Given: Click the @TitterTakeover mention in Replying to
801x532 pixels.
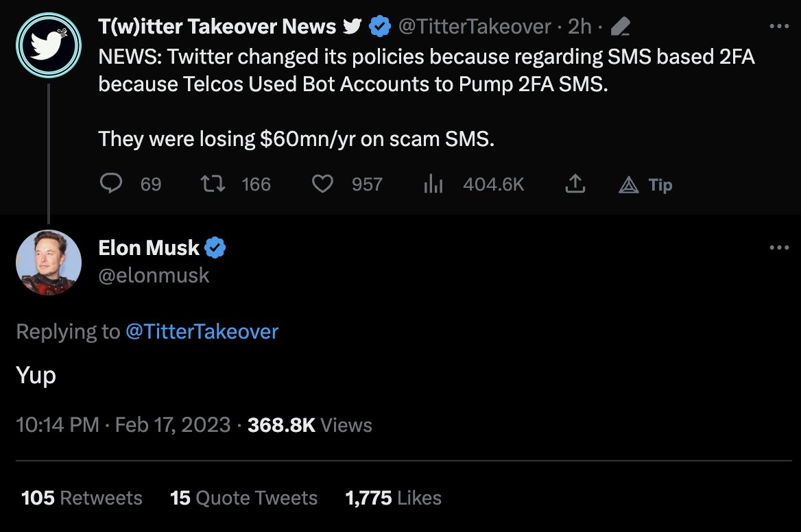Looking at the screenshot, I should pyautogui.click(x=202, y=332).
